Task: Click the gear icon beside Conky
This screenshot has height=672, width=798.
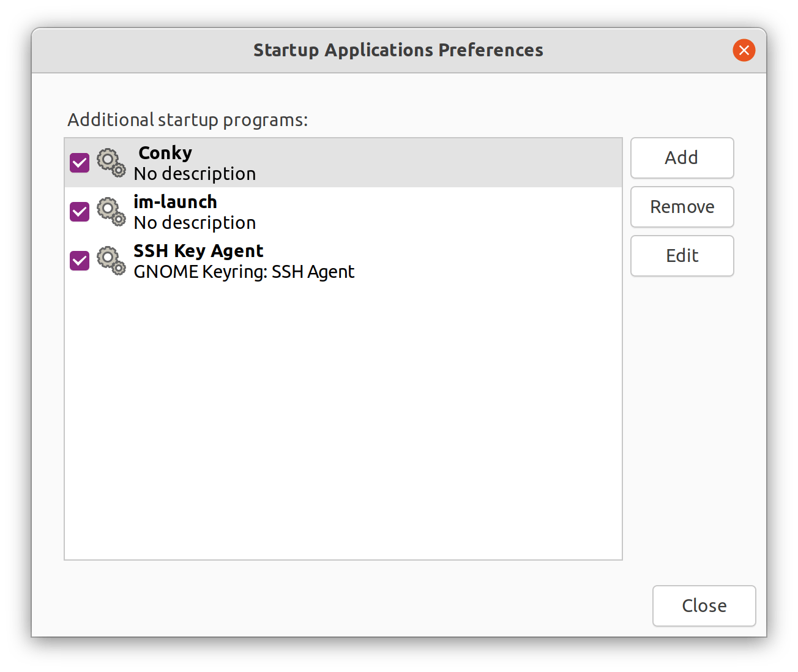Action: coord(111,163)
